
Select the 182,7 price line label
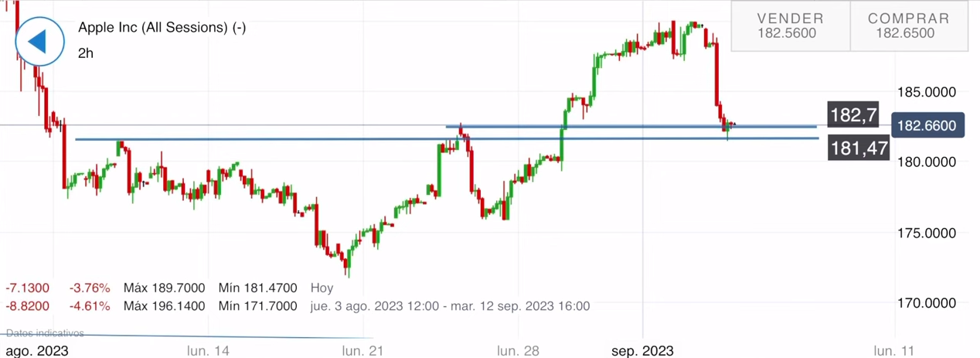click(853, 116)
